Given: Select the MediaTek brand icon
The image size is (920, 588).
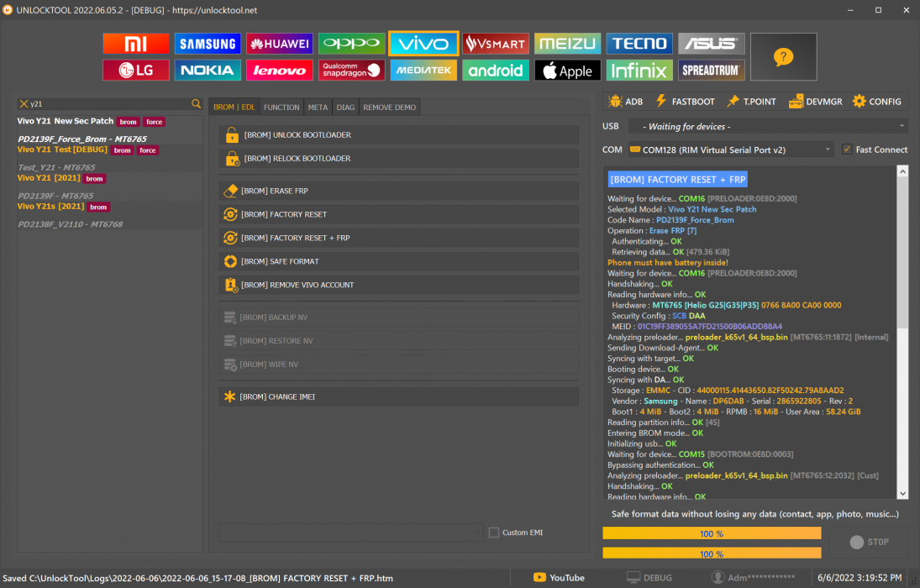Looking at the screenshot, I should (423, 70).
